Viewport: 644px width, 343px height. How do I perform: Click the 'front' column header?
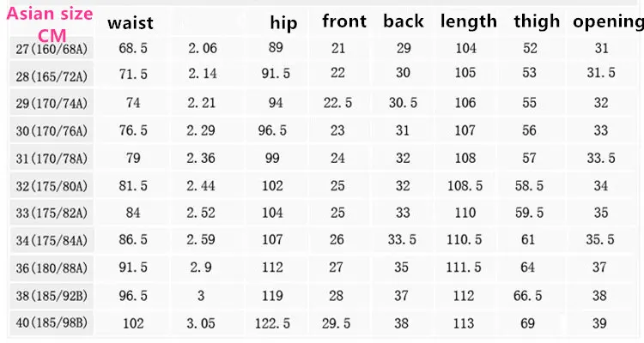(344, 21)
